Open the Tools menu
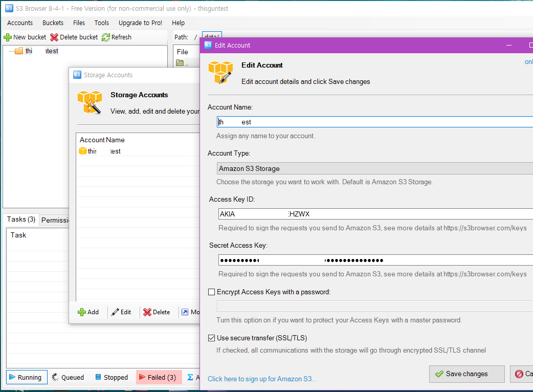This screenshot has height=392, width=533. [102, 23]
